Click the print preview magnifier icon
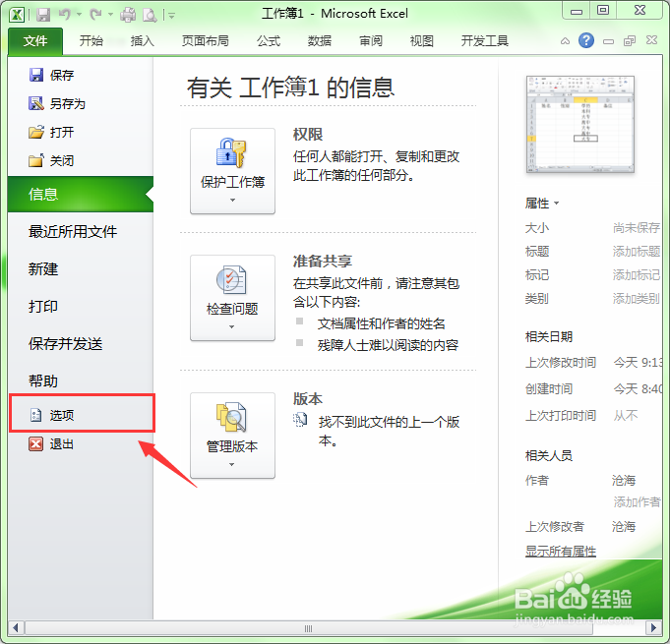 [150, 16]
